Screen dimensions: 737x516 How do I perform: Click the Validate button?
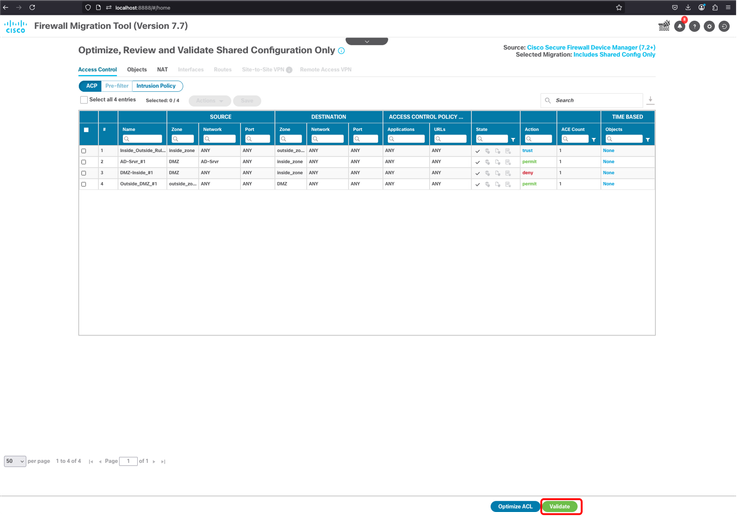559,506
